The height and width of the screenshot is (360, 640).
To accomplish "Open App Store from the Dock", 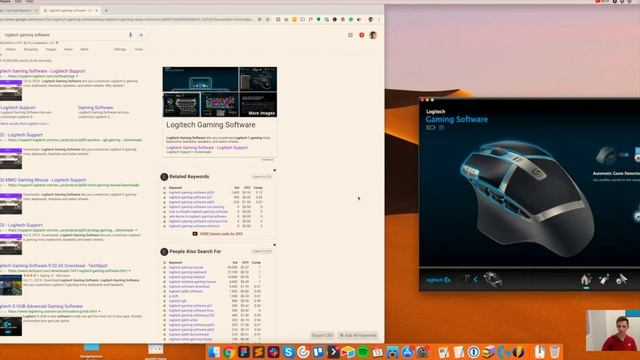I will (x=407, y=352).
